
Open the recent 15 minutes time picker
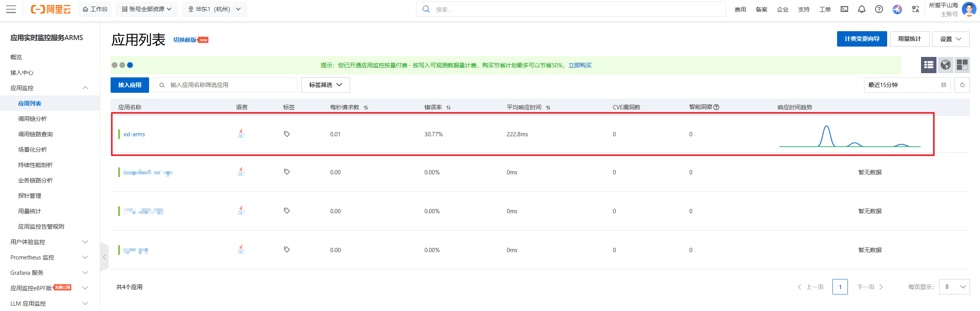click(907, 85)
